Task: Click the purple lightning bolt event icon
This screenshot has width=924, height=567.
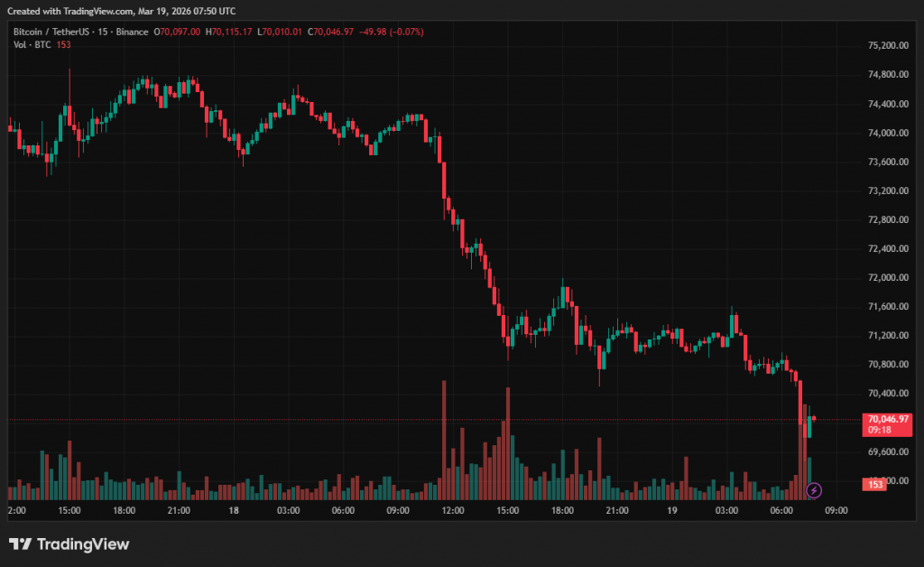Action: click(x=814, y=490)
